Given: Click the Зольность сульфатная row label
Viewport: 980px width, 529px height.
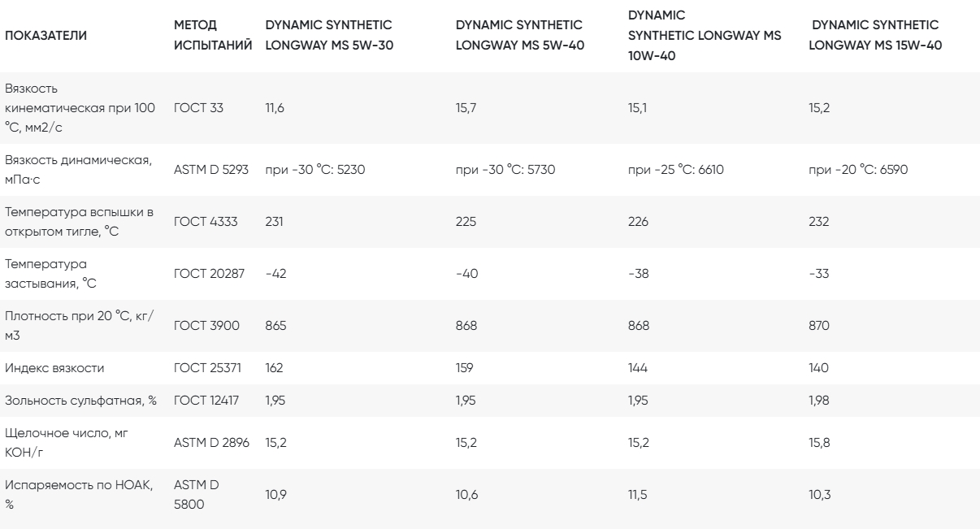Looking at the screenshot, I should pyautogui.click(x=80, y=401).
